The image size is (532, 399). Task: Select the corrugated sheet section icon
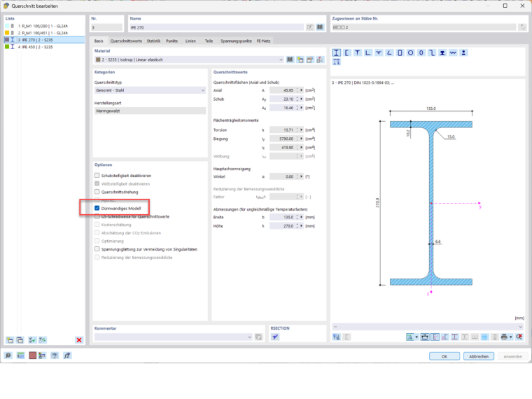click(x=453, y=52)
